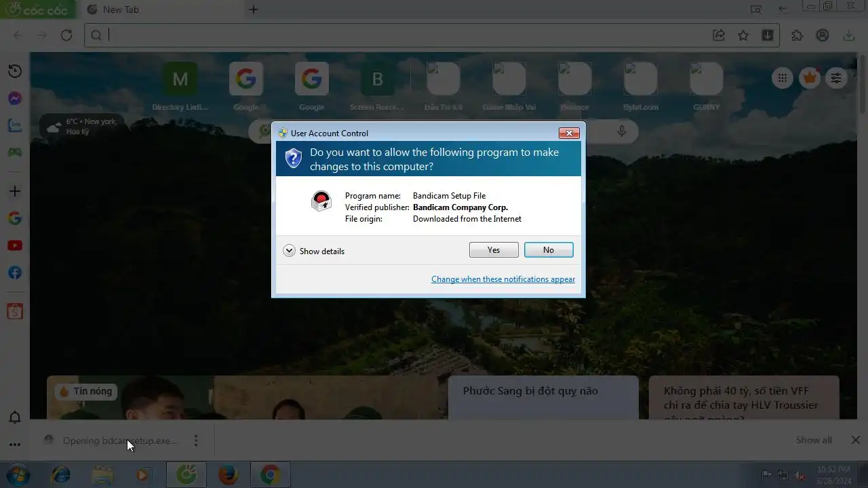This screenshot has height=488, width=868.
Task: Open the user profile icon
Action: coord(823,35)
